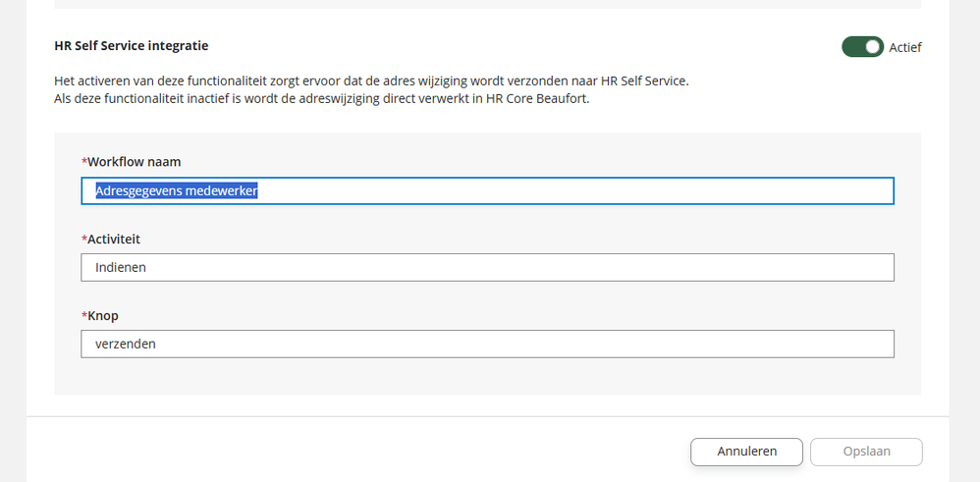
Task: Click the Workflow naam field label
Action: (x=134, y=162)
